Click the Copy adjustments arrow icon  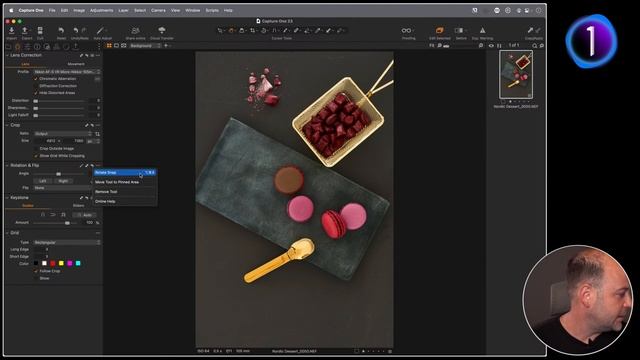click(x=530, y=31)
